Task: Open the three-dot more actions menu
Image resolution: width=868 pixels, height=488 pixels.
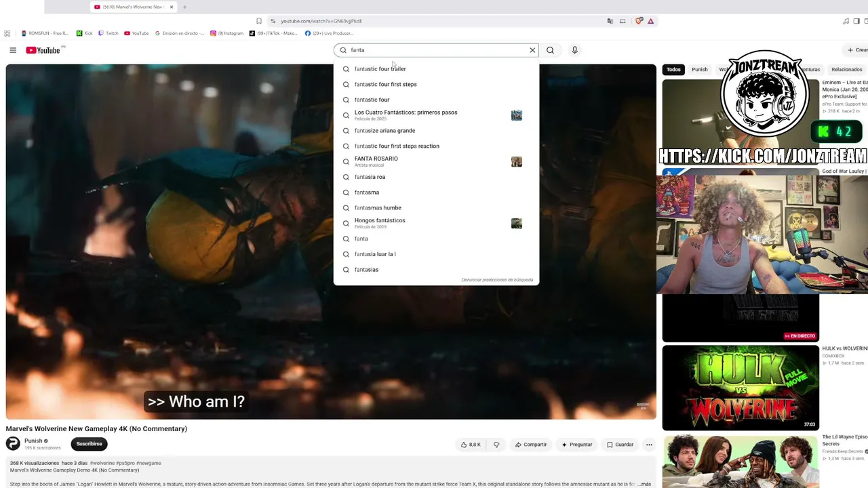Action: tap(649, 445)
